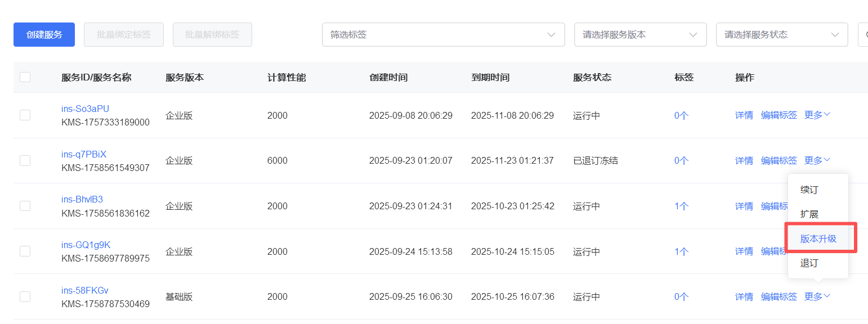
Task: Open the 请选择服务状态 dropdown
Action: tap(782, 35)
